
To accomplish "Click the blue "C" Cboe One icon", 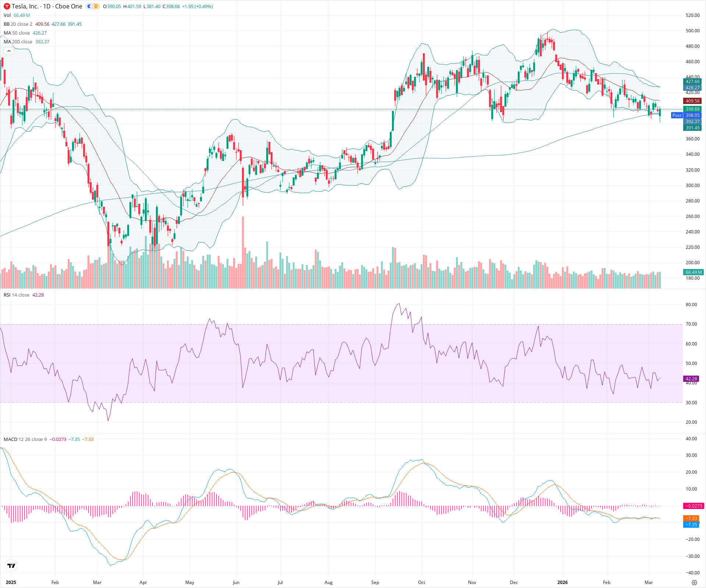I will tap(89, 6).
